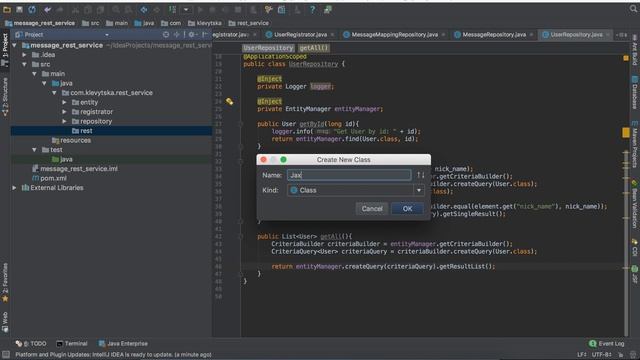Viewport: 640px width, 360px height.
Task: Click the Scroll from Source icon in Project panel
Action: point(166,35)
